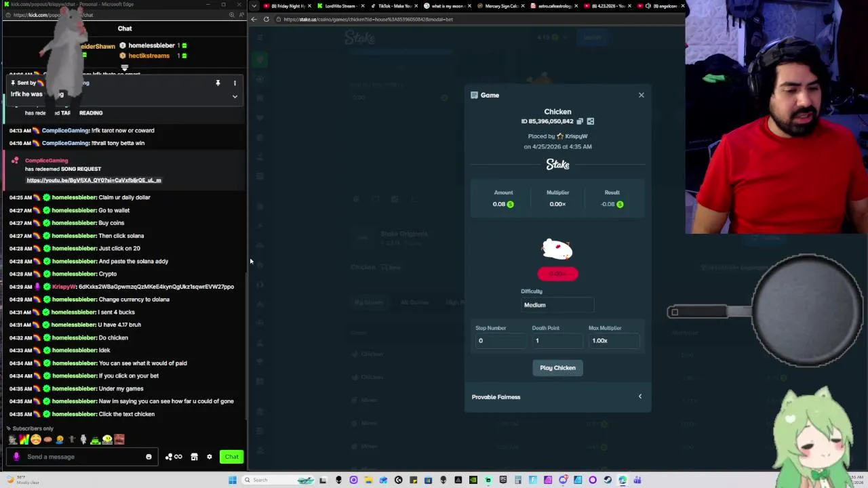Viewport: 868px width, 488px height.
Task: Click the Game modal header icon
Action: click(x=474, y=95)
